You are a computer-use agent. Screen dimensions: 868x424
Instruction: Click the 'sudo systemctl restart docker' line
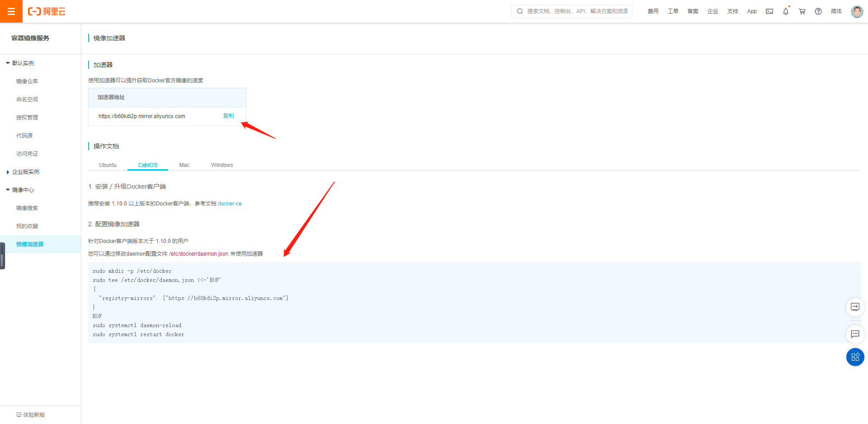[138, 334]
